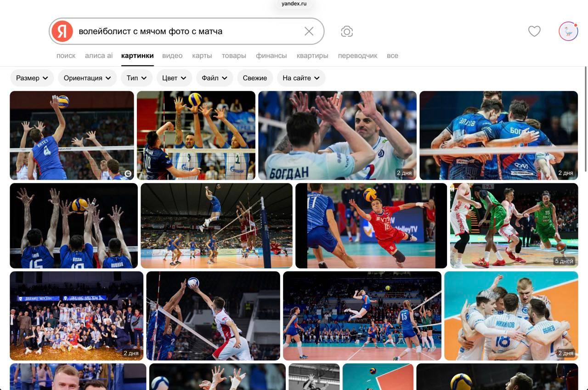Clear the search query with X icon

point(309,31)
